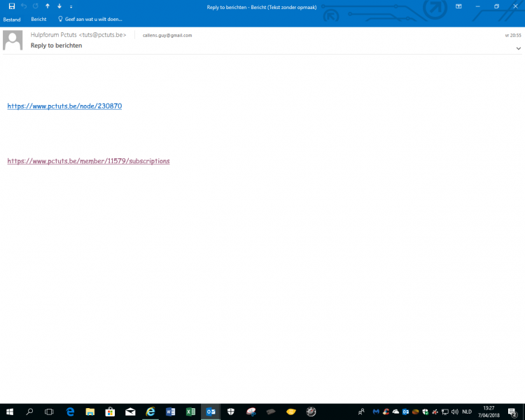Open the Bestand menu tab

12,20
